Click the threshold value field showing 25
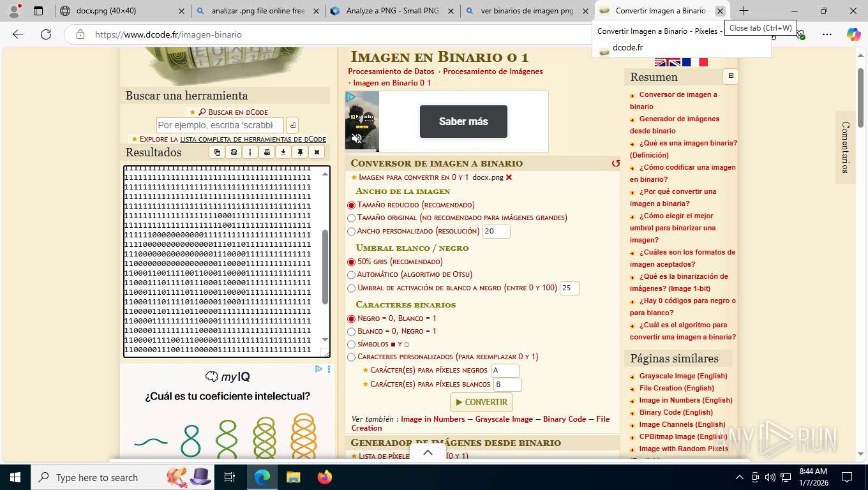The image size is (868, 490). (569, 288)
